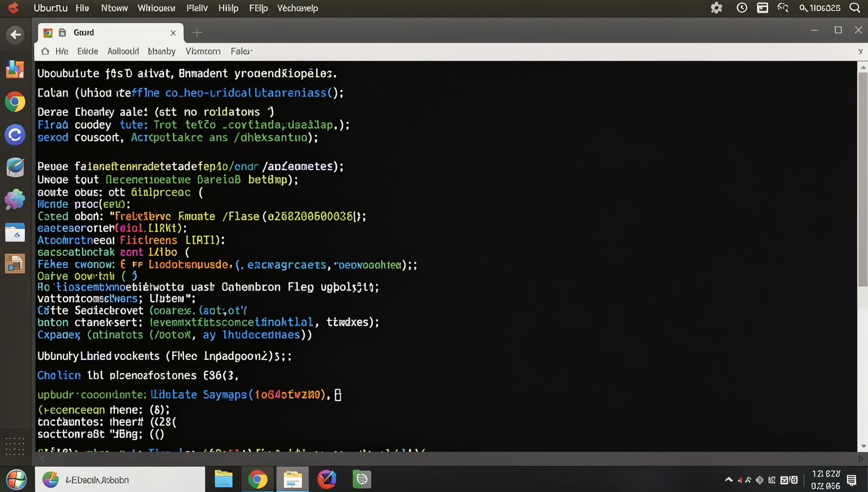Switch to Chrome in the bottom taskbar

tap(258, 480)
